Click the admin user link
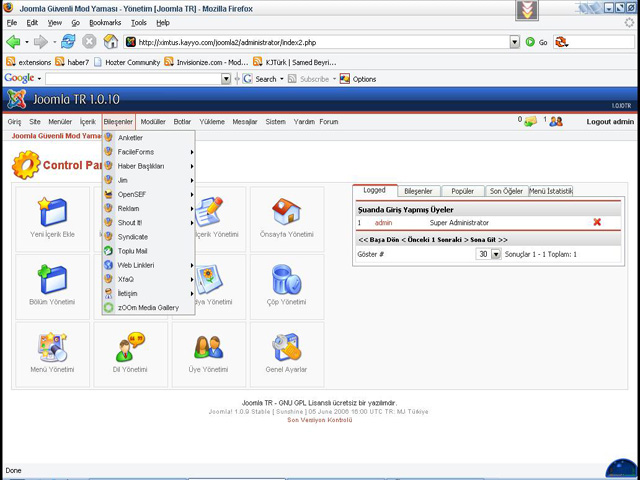 pyautogui.click(x=383, y=222)
